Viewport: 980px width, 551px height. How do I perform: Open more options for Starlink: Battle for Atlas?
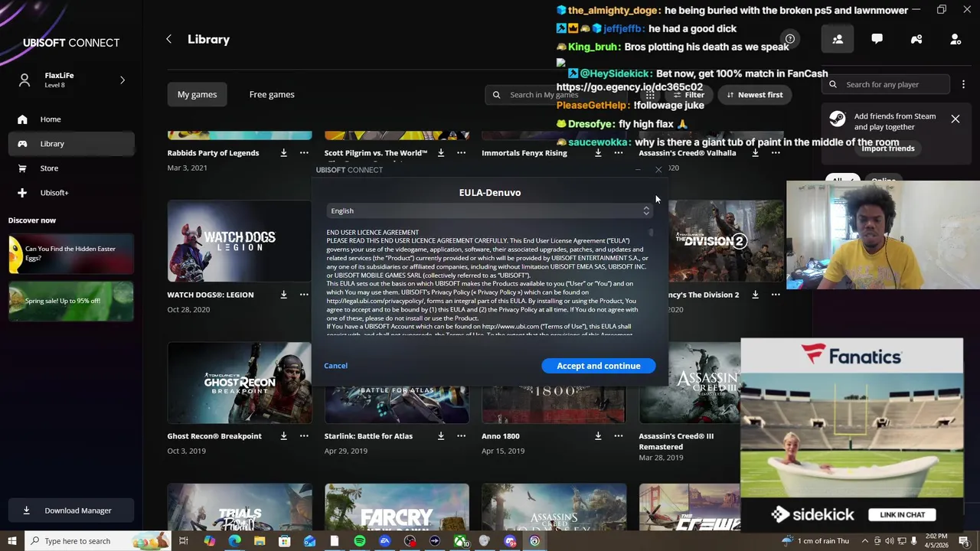point(461,436)
